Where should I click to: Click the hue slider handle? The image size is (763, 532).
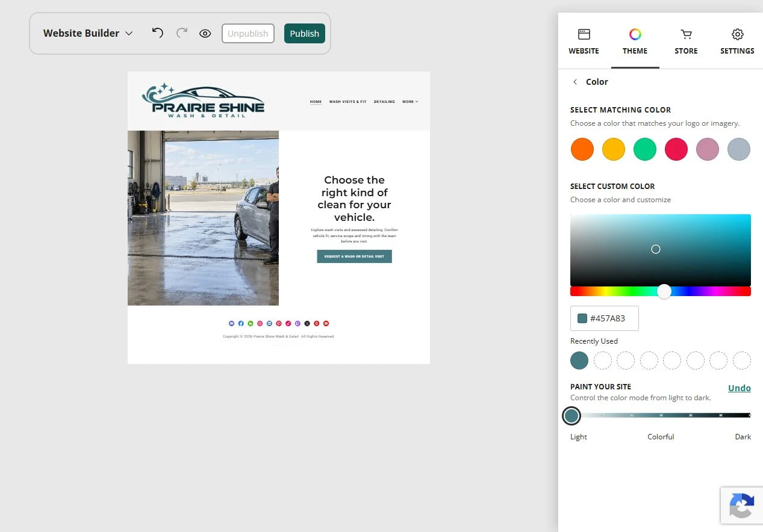click(x=664, y=291)
